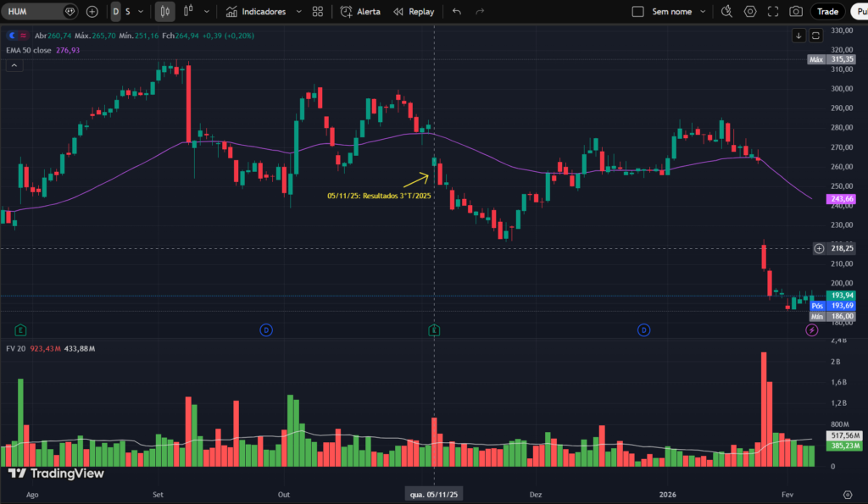Screen dimensions: 868x504
Task: Check the Sem nome checkbox
Action: pos(637,11)
